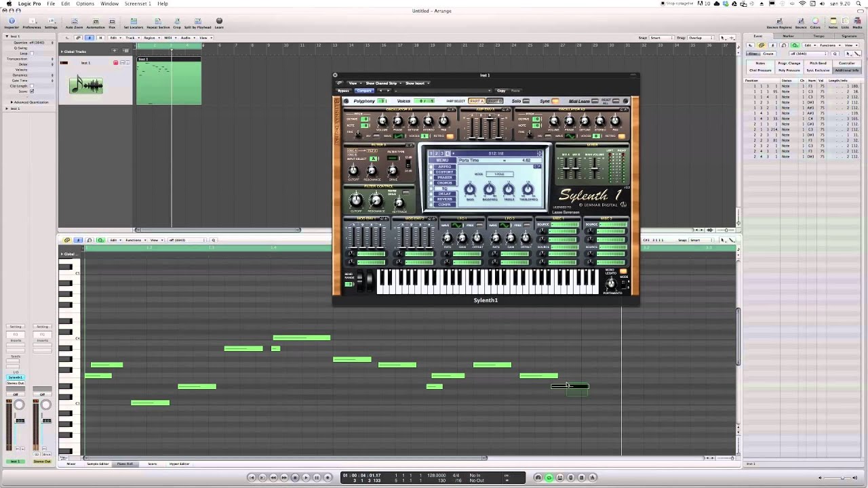Click the Flex toolbar icon

(112, 23)
